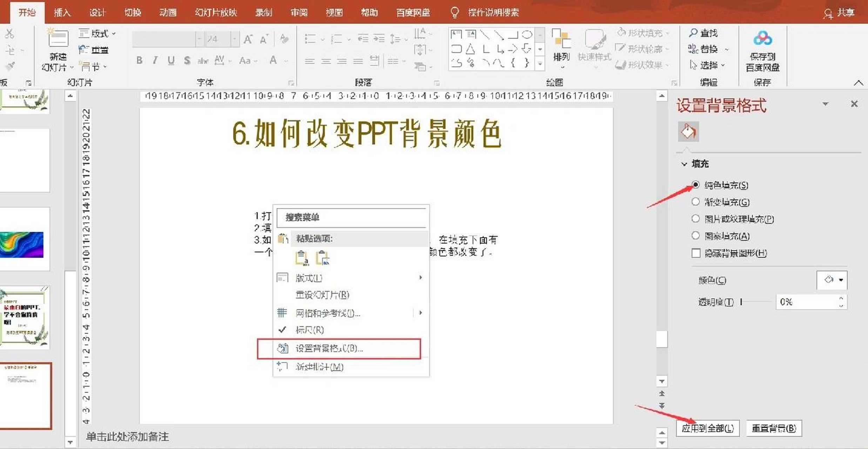Screen dimensions: 868x449
Task: Select Gradient fill (渐变填充) radio button
Action: click(x=695, y=202)
